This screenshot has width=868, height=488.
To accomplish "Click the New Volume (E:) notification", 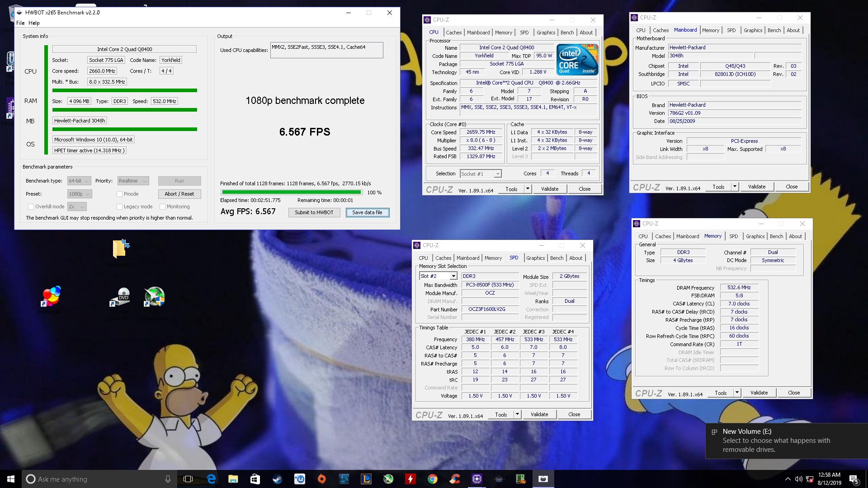I will click(x=787, y=441).
